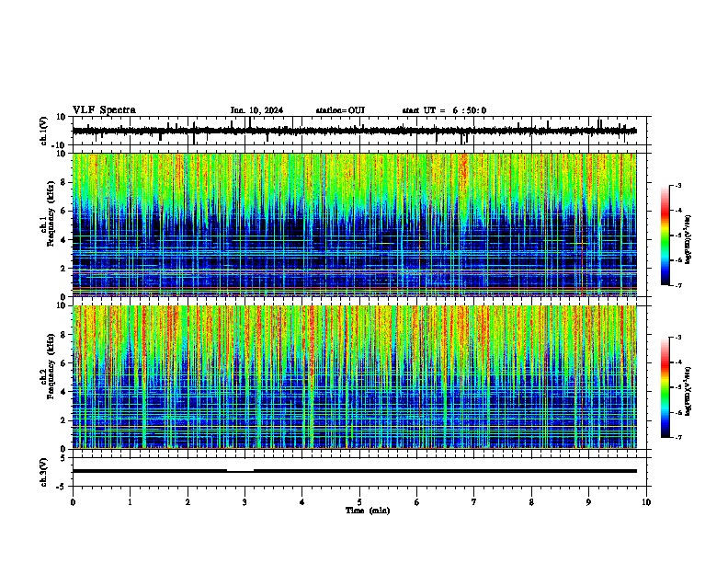Click the 'station=OUJ' label
728x563 pixels.
[340, 110]
